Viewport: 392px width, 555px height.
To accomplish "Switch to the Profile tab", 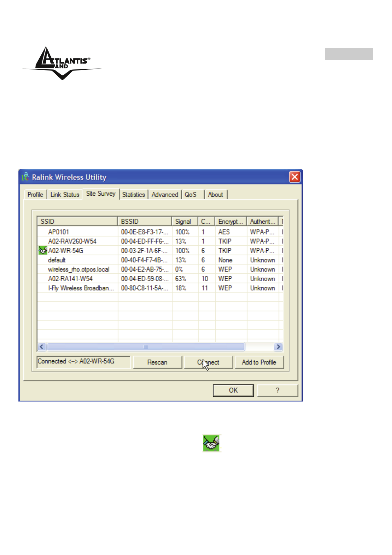I will pyautogui.click(x=35, y=194).
